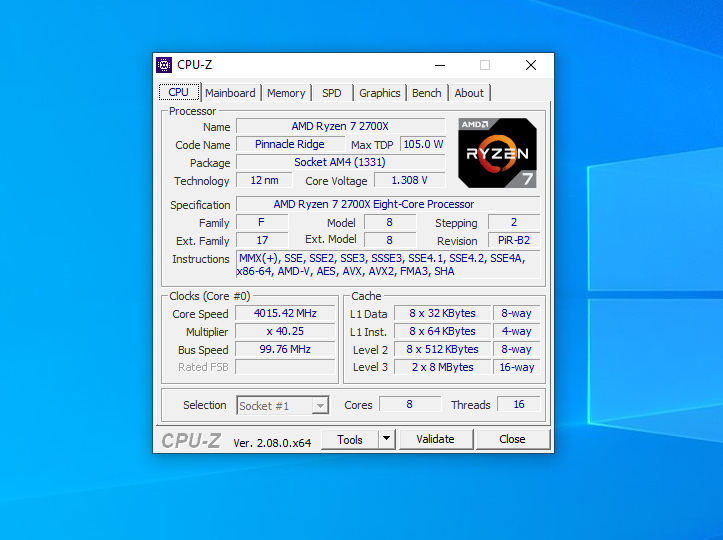Expand the Tools dropdown arrow
Screen dimensions: 723x540
[387, 439]
